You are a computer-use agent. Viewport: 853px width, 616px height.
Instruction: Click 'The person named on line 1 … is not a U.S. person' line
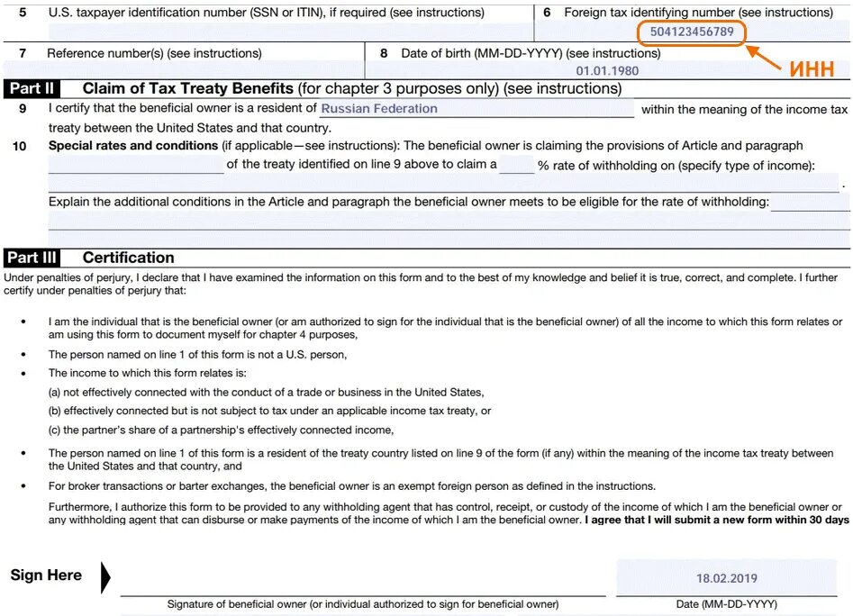point(197,355)
